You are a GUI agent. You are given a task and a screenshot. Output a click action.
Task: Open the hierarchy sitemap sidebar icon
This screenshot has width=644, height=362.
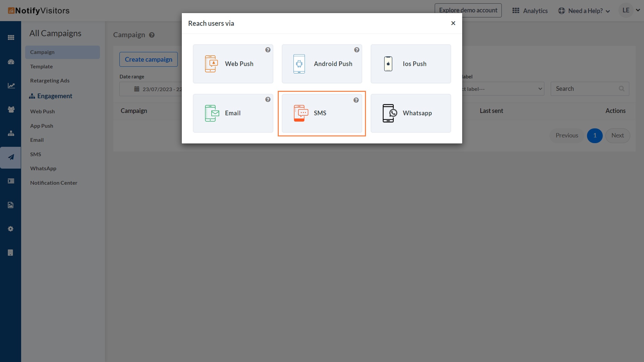(x=11, y=133)
